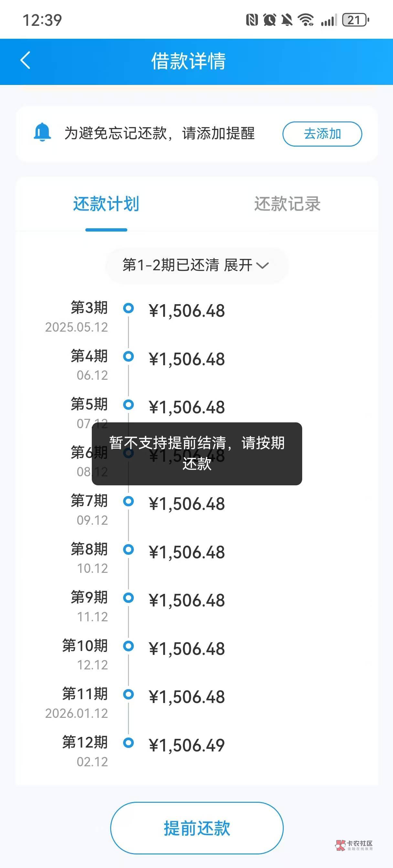The height and width of the screenshot is (868, 393).
Task: Switch to the 还款计划 tab
Action: pyautogui.click(x=106, y=204)
